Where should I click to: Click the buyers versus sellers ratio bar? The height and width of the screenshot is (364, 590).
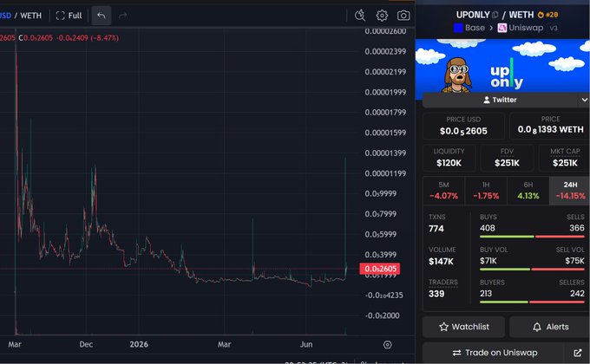point(532,302)
